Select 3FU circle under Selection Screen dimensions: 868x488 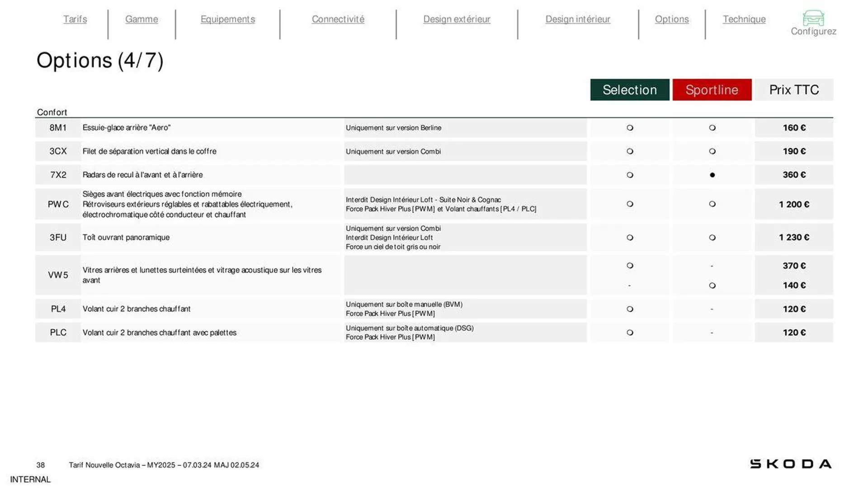coord(630,237)
